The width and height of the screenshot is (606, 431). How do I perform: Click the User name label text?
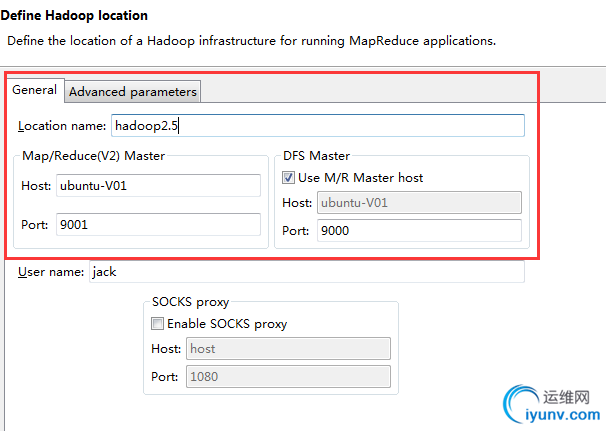[x=51, y=271]
